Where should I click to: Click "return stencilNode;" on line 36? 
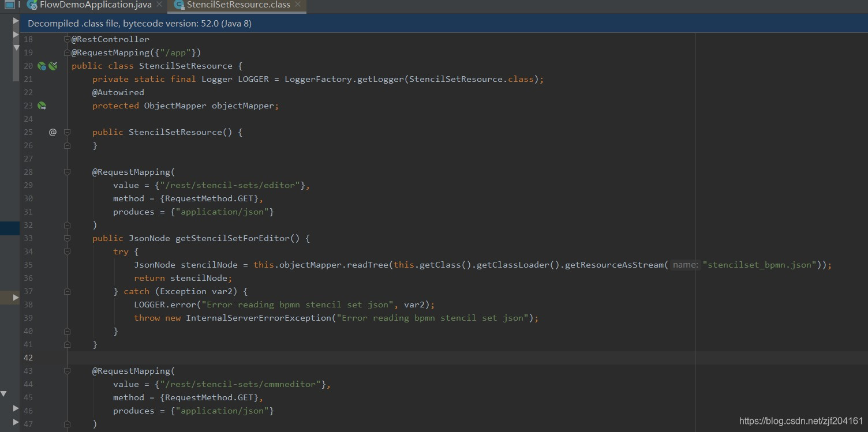(x=183, y=278)
